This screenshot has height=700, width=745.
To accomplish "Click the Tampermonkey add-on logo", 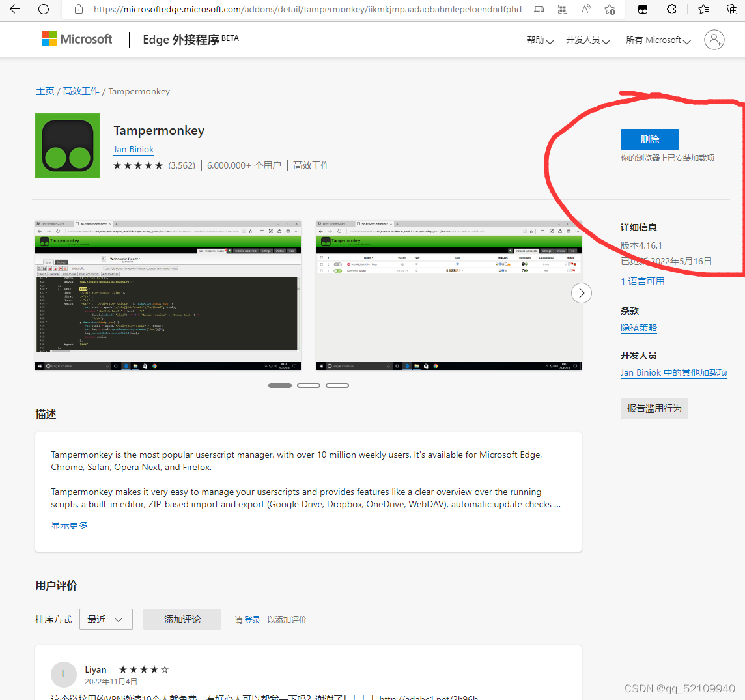I will point(68,146).
